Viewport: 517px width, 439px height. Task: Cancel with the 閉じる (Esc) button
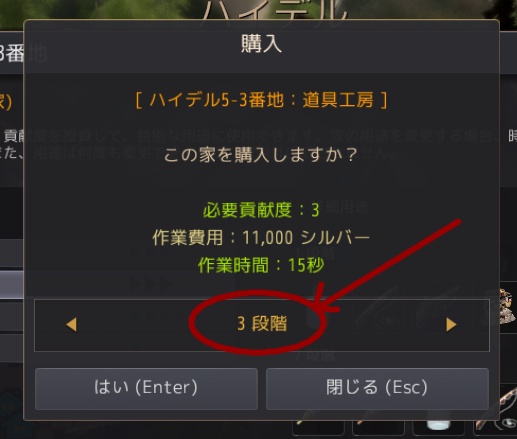377,389
